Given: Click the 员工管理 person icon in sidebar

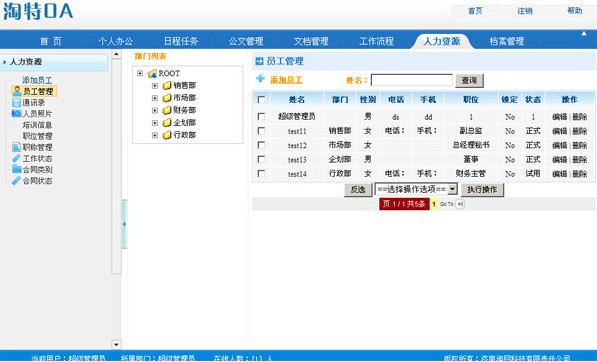Looking at the screenshot, I should tap(17, 91).
